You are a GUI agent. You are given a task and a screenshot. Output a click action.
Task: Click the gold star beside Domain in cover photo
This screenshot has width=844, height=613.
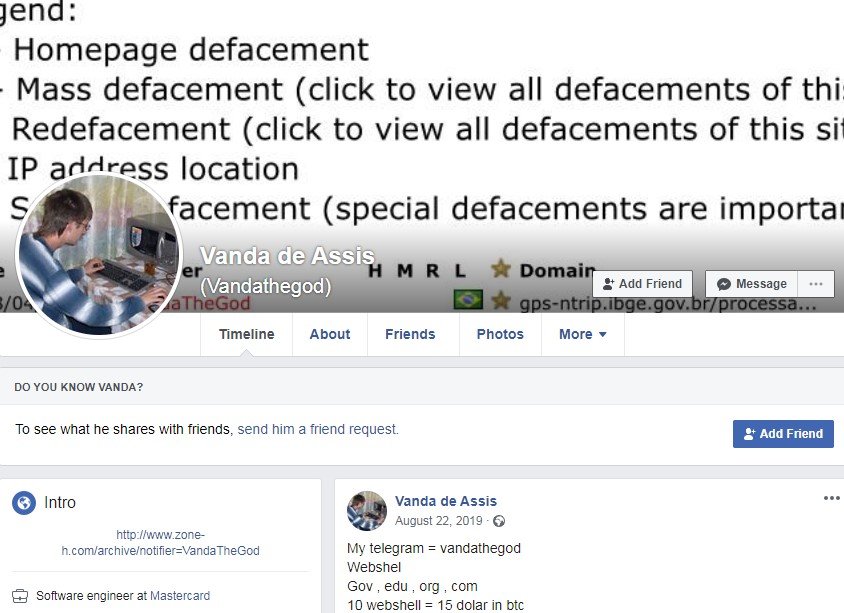point(501,269)
